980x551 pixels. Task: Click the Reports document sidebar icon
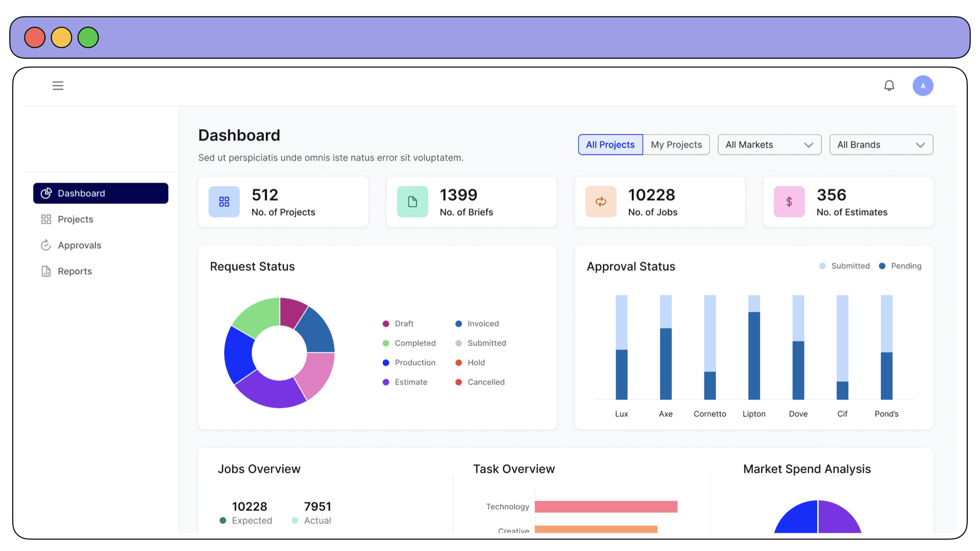pyautogui.click(x=46, y=271)
